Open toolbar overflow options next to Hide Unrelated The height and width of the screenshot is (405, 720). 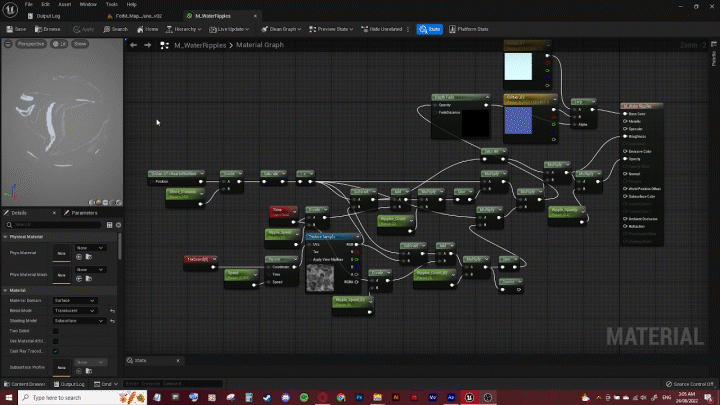click(408, 29)
